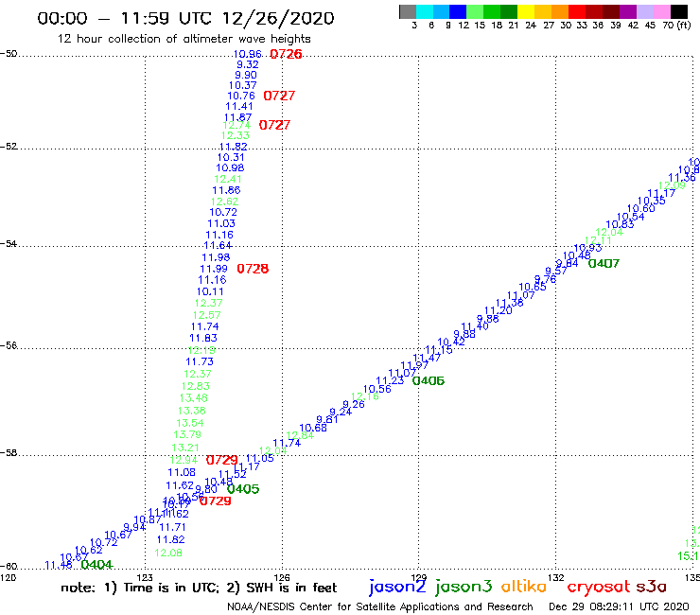
Task: Pick the bright red 33 ft legend swatch
Action: [x=577, y=11]
